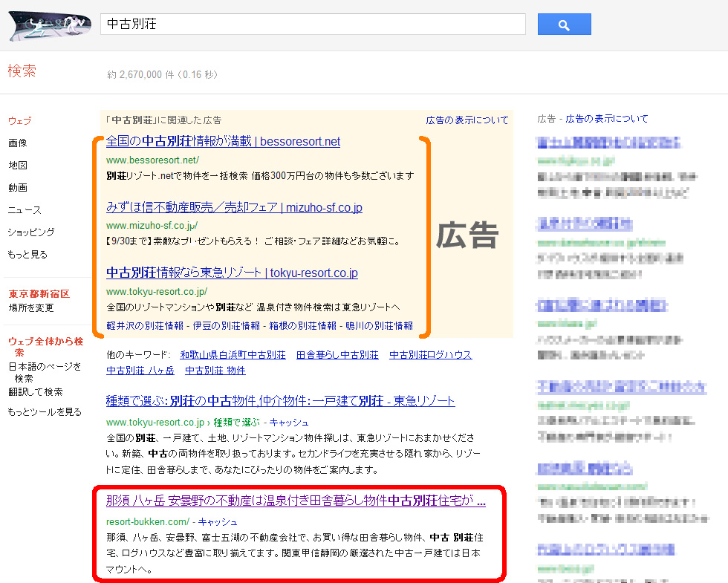
Task: Open 広告の表示について above main ads
Action: point(467,120)
